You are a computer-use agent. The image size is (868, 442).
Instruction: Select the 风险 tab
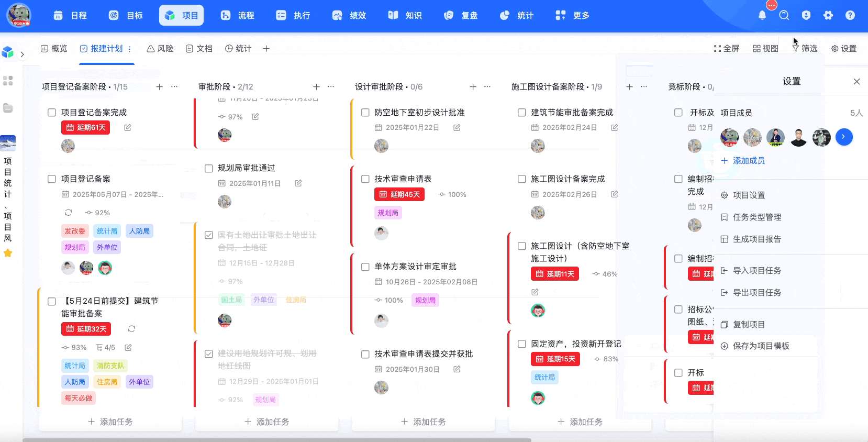click(x=160, y=49)
